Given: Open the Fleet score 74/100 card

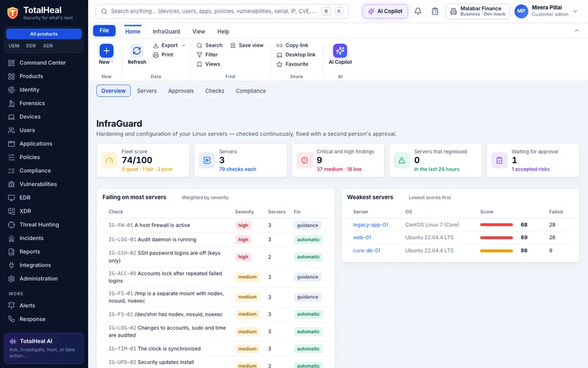Looking at the screenshot, I should pyautogui.click(x=143, y=160).
